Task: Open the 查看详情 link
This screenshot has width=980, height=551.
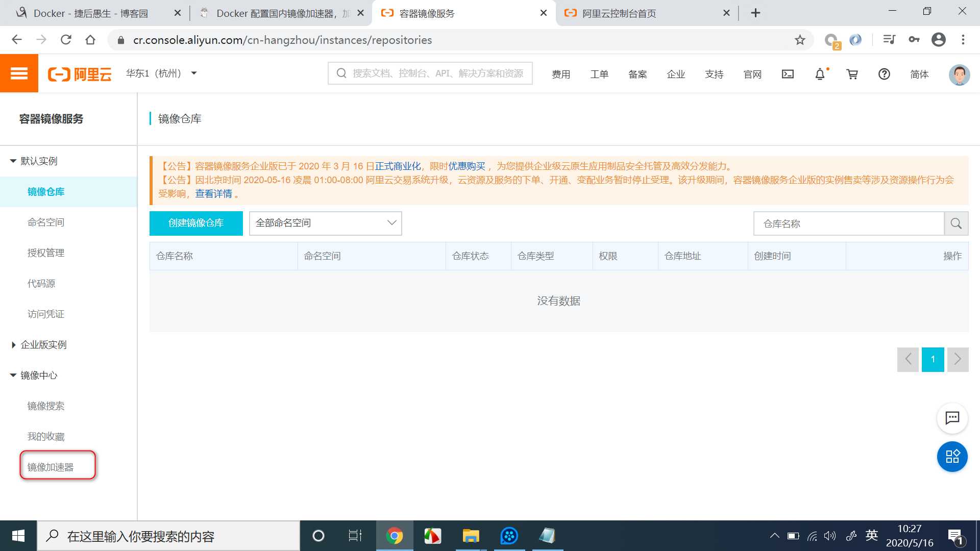Action: pyautogui.click(x=213, y=194)
